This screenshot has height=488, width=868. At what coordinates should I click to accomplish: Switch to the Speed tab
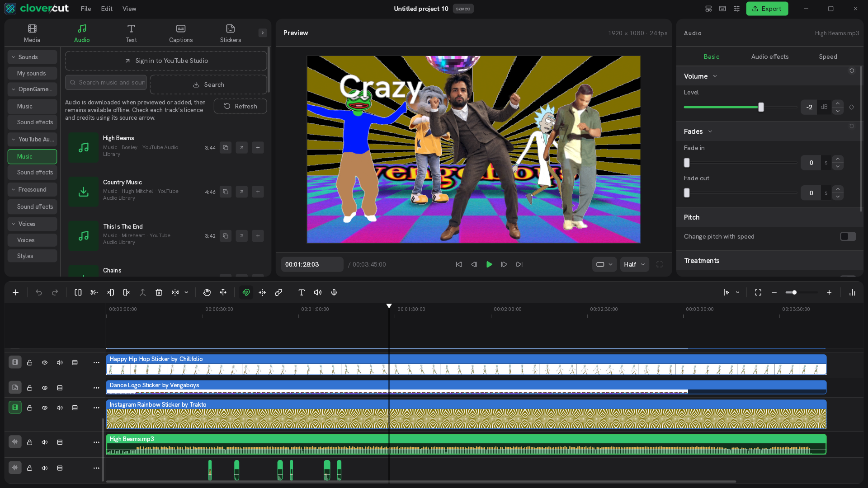tap(828, 56)
